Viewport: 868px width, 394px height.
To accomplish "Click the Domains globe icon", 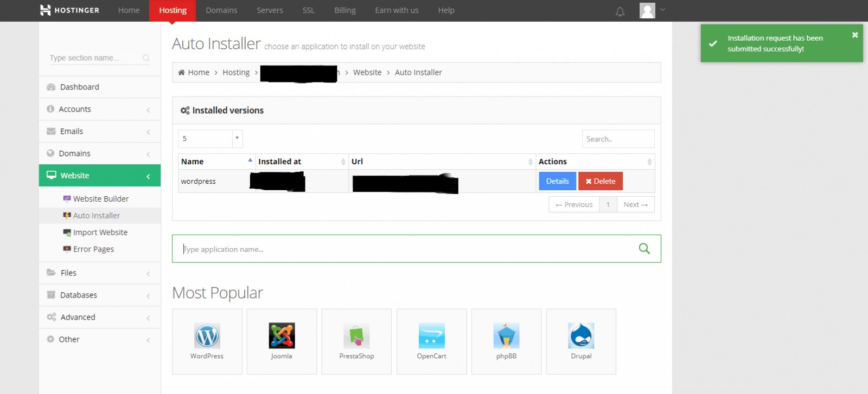I will tap(50, 153).
